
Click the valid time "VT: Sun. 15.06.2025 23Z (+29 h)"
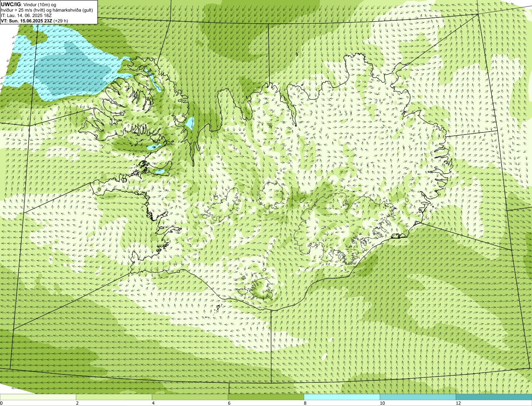pyautogui.click(x=34, y=20)
